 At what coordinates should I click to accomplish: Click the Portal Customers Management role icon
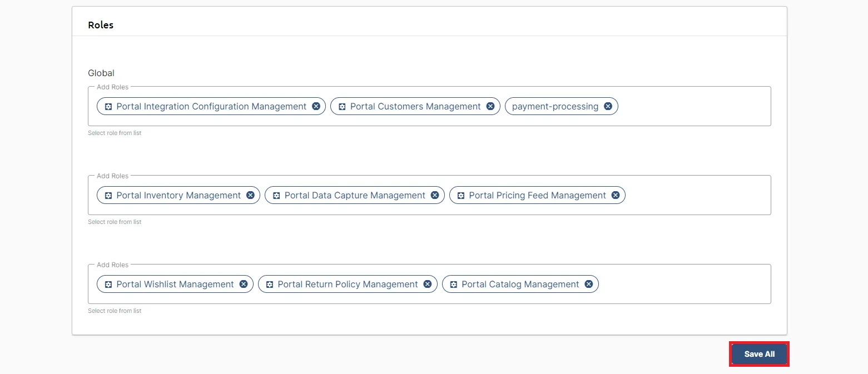tap(342, 106)
